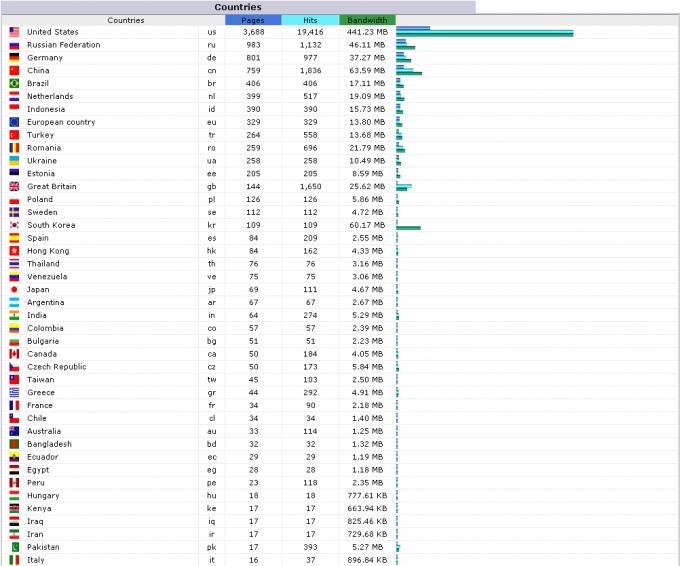Click the China flag icon
Image resolution: width=682 pixels, height=566 pixels.
[x=14, y=70]
